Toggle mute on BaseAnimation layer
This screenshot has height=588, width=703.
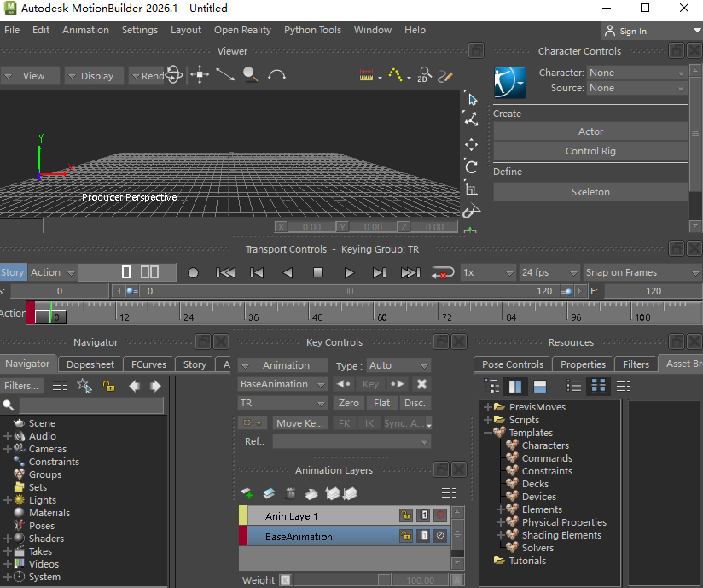[440, 535]
